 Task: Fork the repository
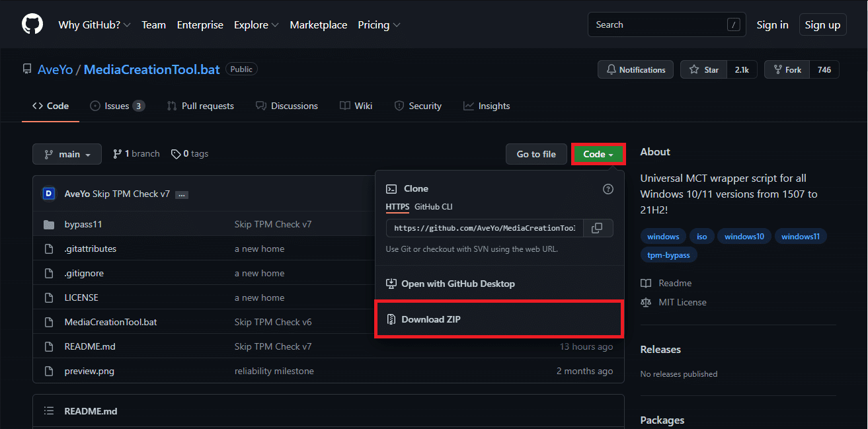[787, 69]
